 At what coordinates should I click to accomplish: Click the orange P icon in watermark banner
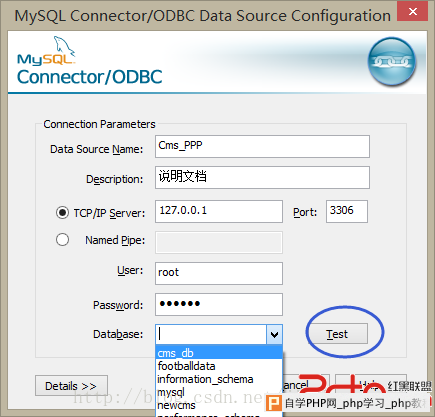click(x=275, y=403)
